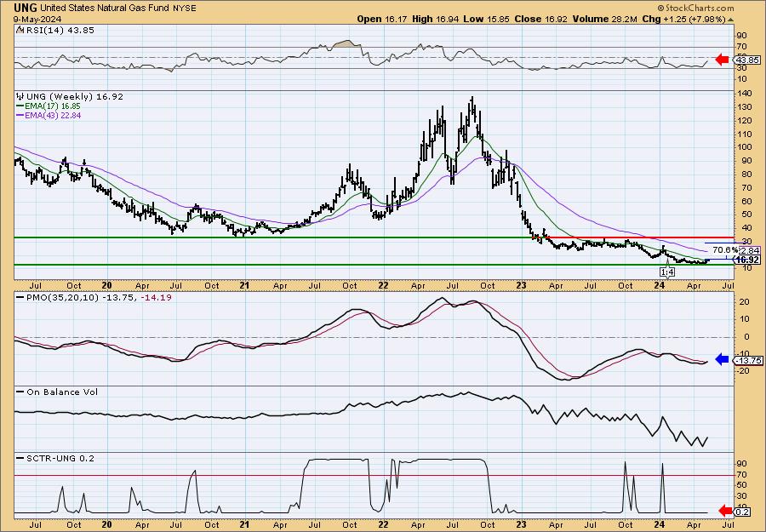This screenshot has height=532, width=766.
Task: Click the green EMA(17) legend line swatch
Action: [20, 106]
